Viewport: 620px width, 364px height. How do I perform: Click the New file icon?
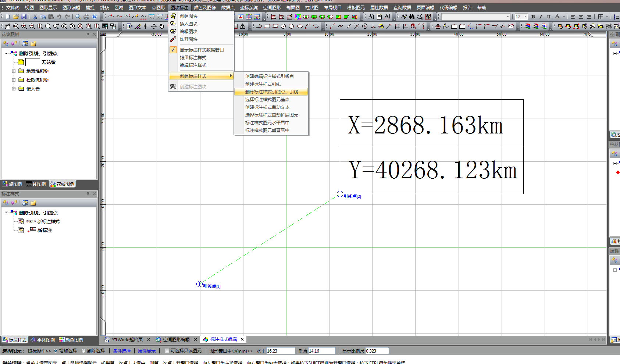coord(8,17)
